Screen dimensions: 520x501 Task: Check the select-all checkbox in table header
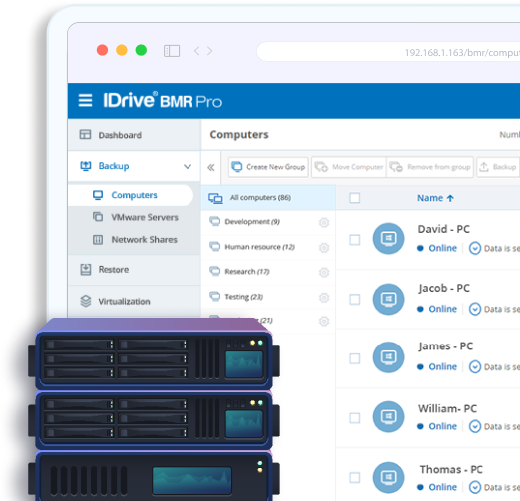(x=355, y=198)
